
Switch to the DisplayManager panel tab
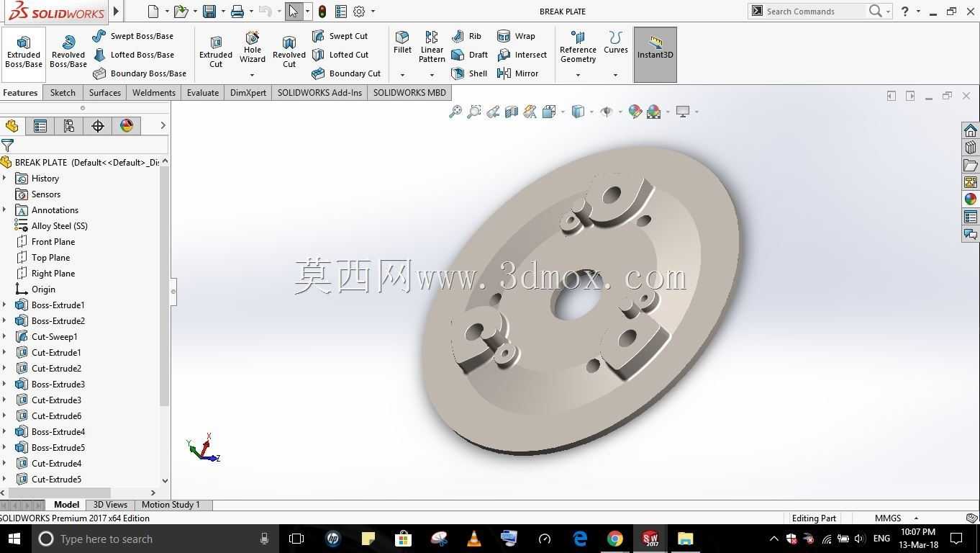tap(127, 126)
